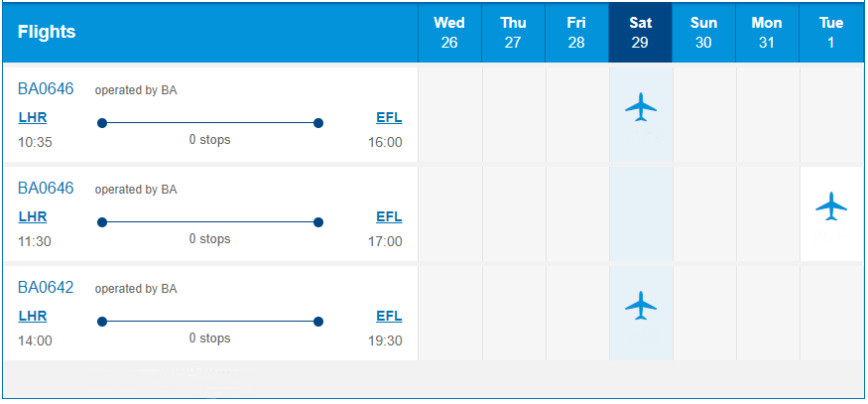
Task: Click the airplane icon for BA0642 on Saturday
Action: 641,305
